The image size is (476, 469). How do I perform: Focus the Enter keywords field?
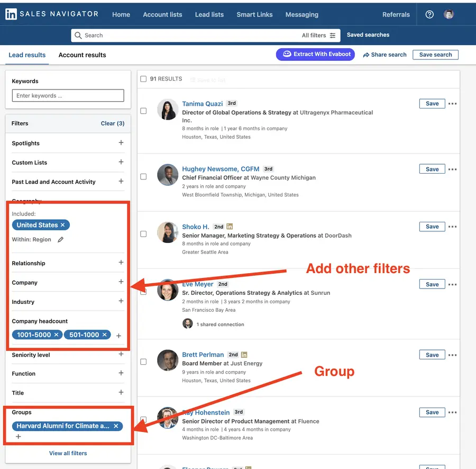pyautogui.click(x=68, y=96)
